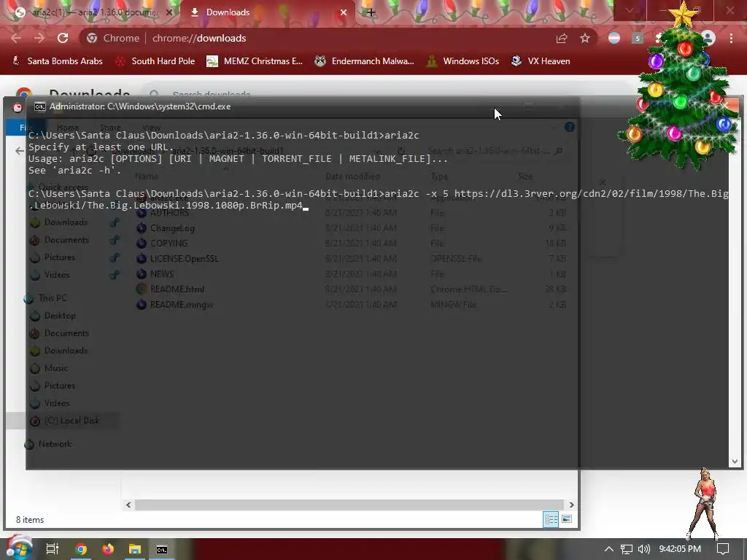Image resolution: width=747 pixels, height=560 pixels.
Task: Open (C:) Local Disk in Explorer sidebar
Action: (71, 421)
